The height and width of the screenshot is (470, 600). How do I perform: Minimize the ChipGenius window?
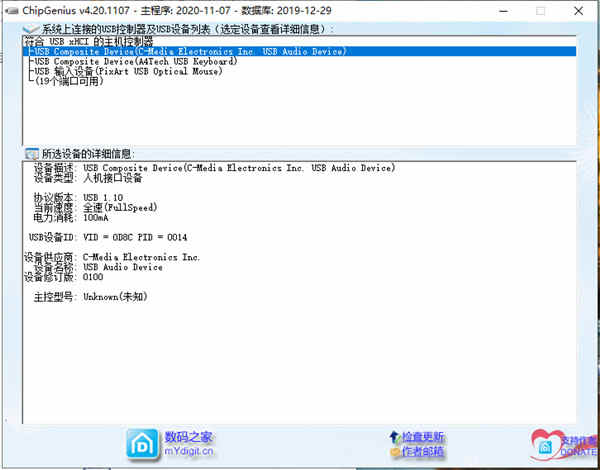coord(505,11)
